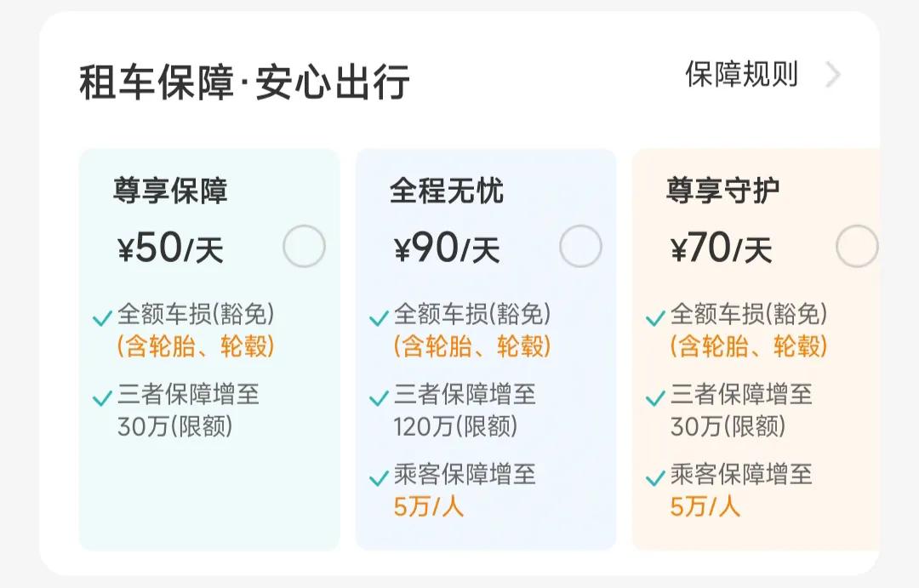
Task: Open the 保障规则 link
Action: click(x=739, y=75)
